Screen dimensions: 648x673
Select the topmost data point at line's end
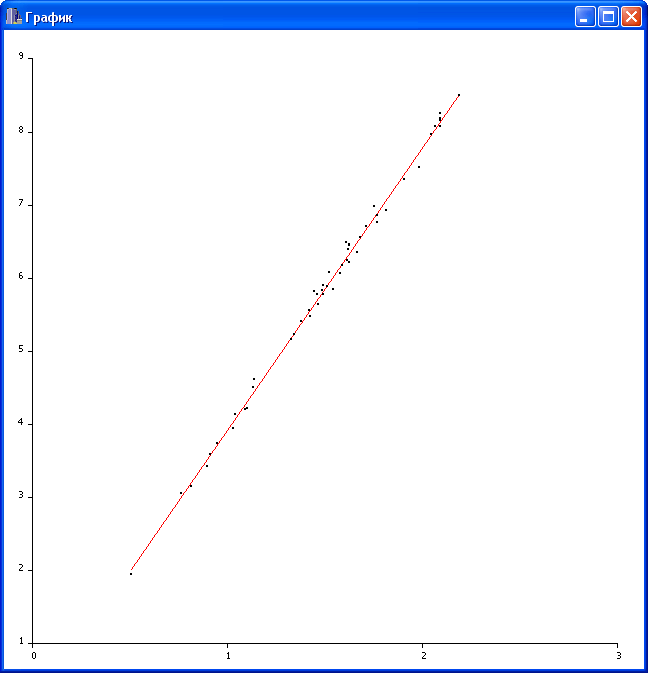pos(458,95)
